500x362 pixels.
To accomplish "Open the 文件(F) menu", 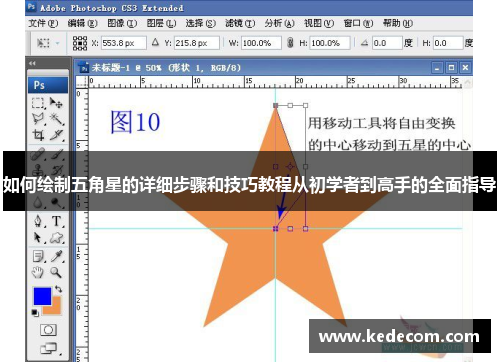I will pos(43,23).
